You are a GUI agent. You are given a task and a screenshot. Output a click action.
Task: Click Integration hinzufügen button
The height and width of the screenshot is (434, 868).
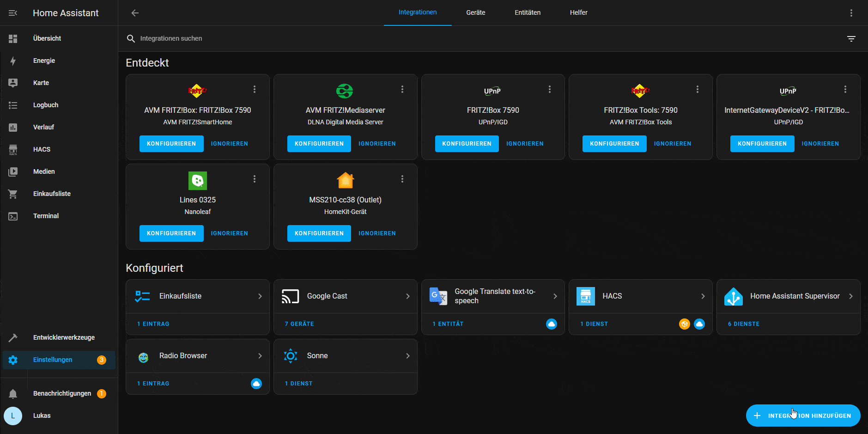[803, 416]
